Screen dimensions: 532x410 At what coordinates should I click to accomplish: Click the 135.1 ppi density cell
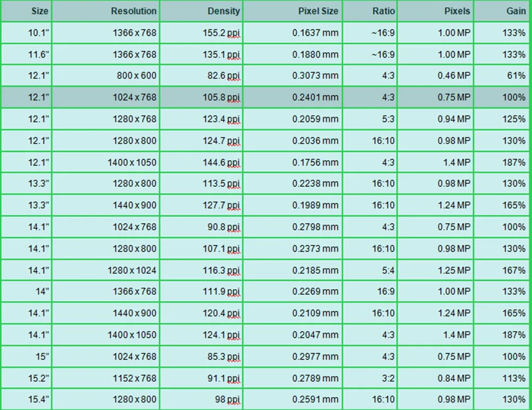pyautogui.click(x=202, y=54)
